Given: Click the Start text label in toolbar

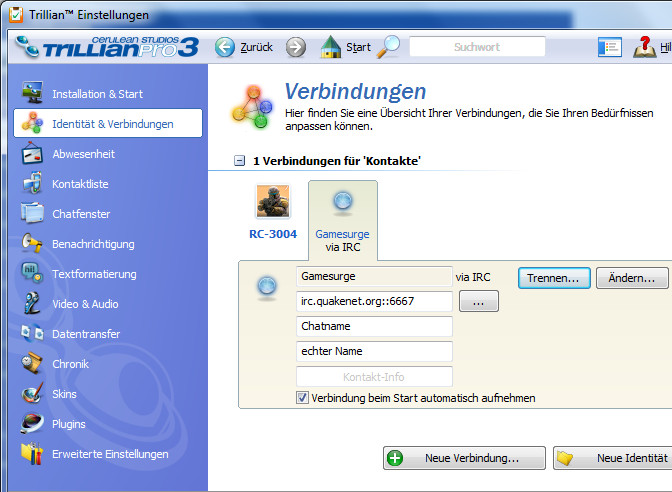Looking at the screenshot, I should point(358,47).
